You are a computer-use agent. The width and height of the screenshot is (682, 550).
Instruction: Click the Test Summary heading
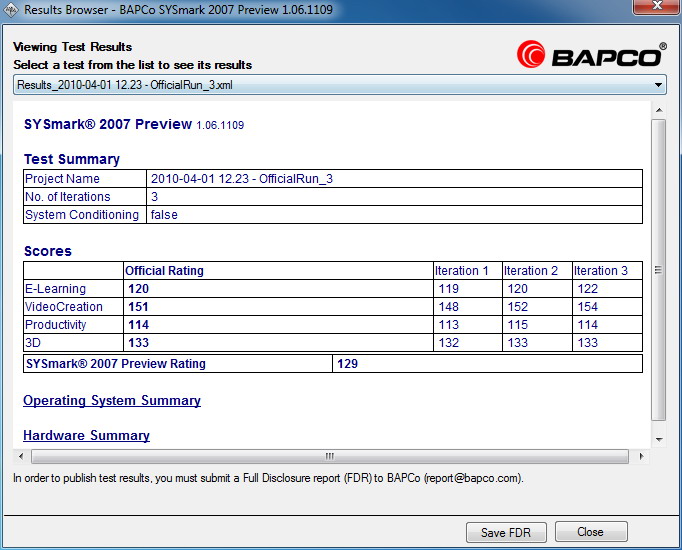click(x=72, y=159)
